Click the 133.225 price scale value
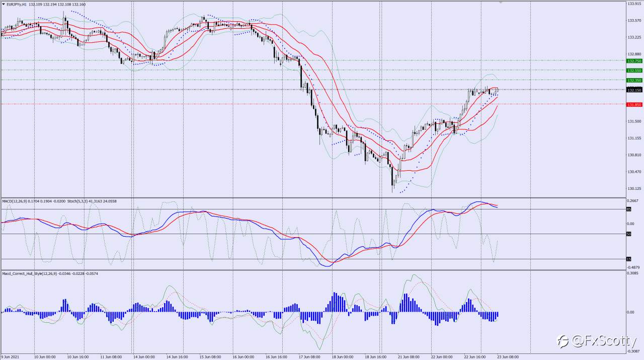Viewport: 644px width, 360px height. click(x=634, y=37)
